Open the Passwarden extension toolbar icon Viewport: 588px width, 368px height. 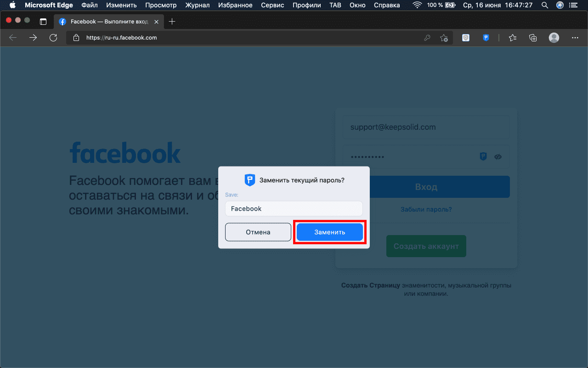pyautogui.click(x=486, y=38)
